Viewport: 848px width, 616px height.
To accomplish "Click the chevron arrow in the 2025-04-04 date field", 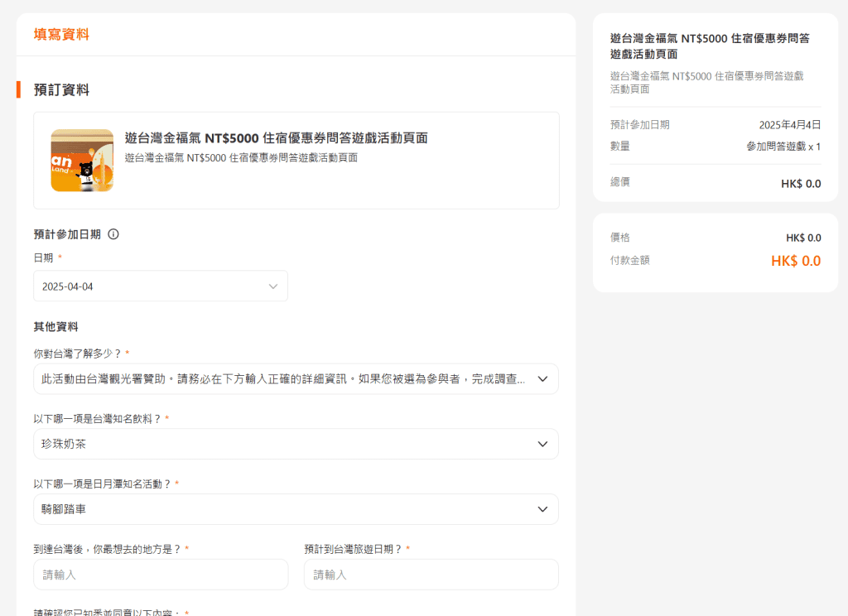I will [x=273, y=286].
